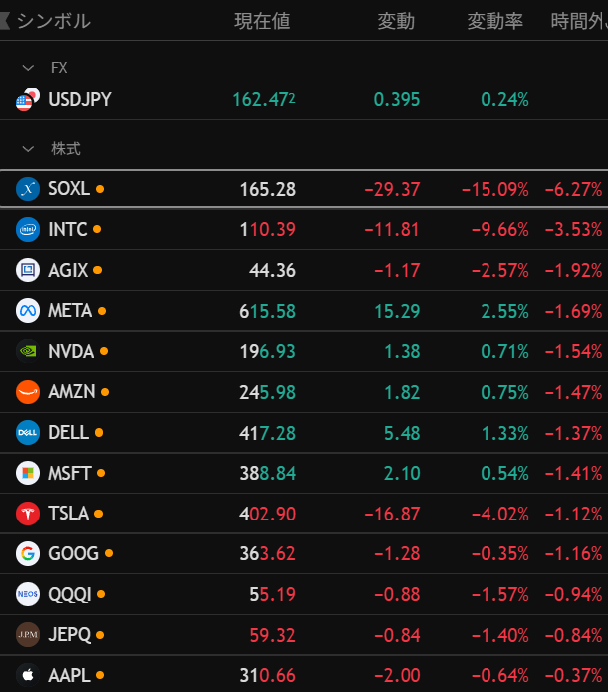Sort by the 変動 column header

[396, 21]
